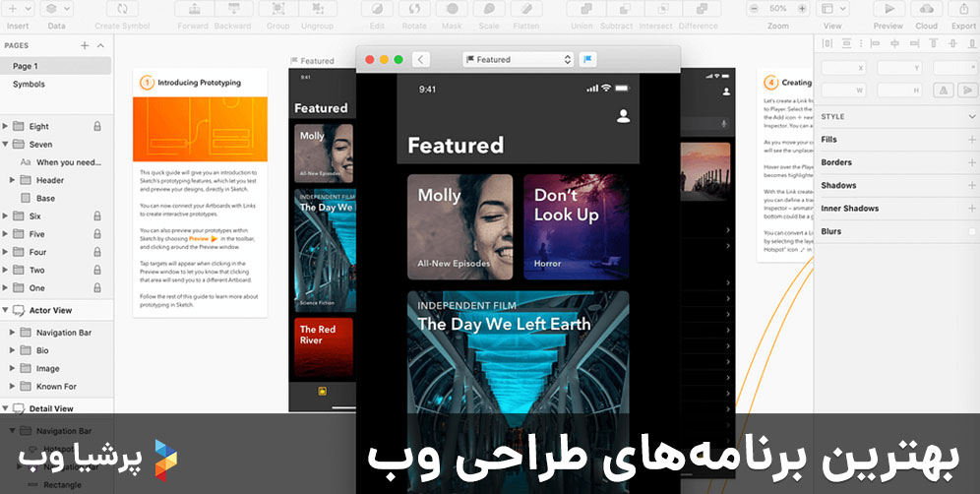The width and height of the screenshot is (980, 494).
Task: Toggle lock on the Two layer
Action: point(97,271)
